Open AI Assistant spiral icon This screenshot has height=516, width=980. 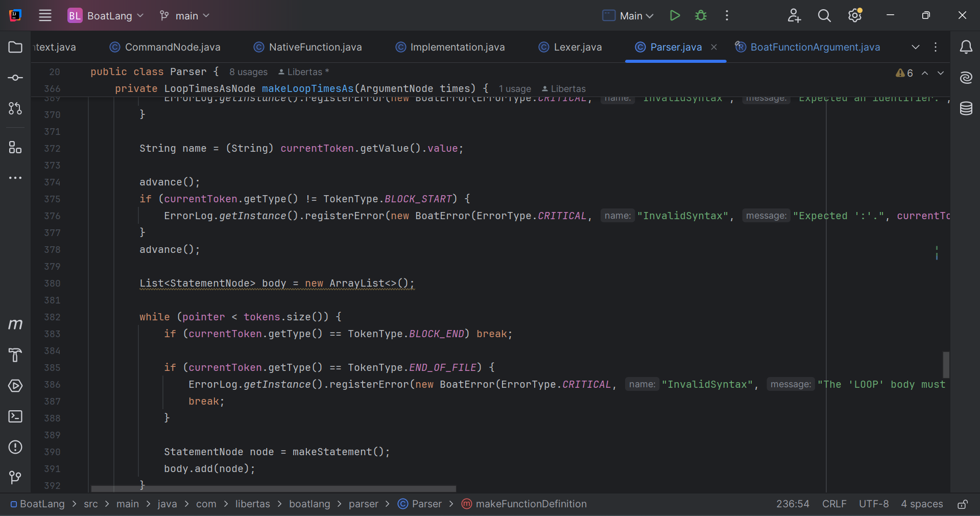[x=966, y=78]
